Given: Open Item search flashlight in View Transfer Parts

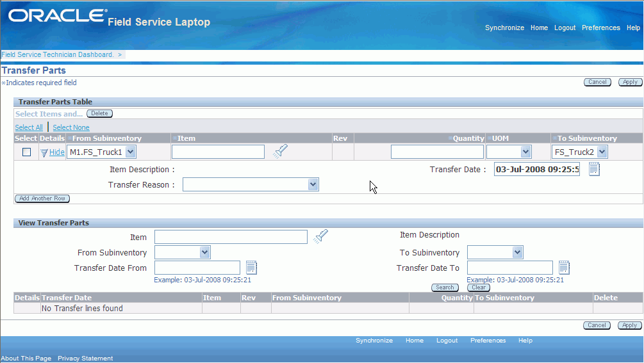Looking at the screenshot, I should (321, 236).
